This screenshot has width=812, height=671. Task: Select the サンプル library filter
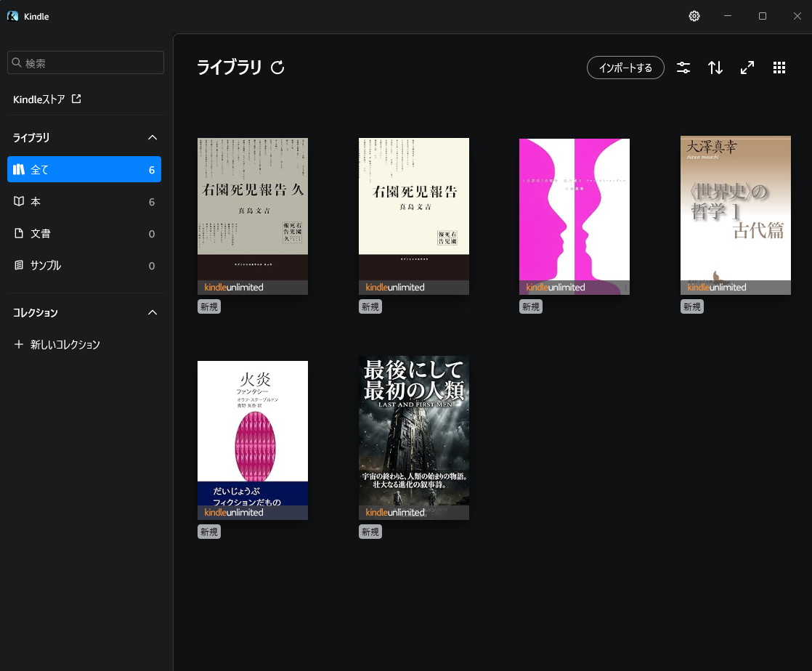click(x=84, y=266)
